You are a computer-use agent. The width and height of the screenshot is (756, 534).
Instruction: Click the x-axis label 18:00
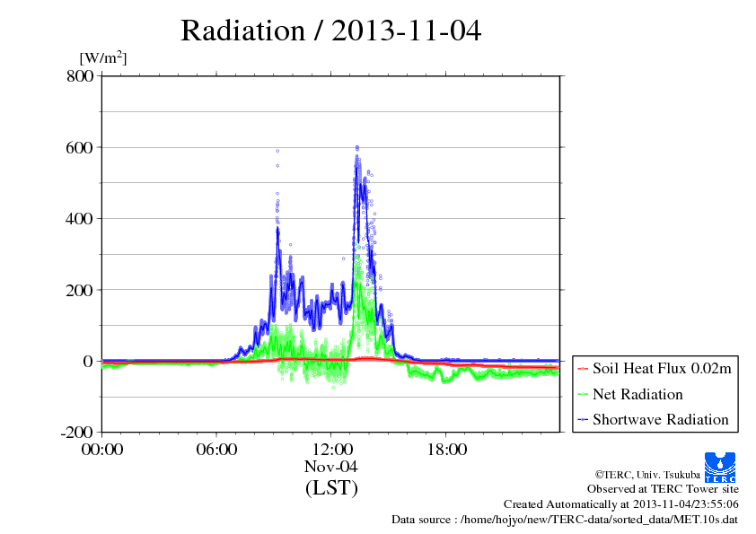446,450
